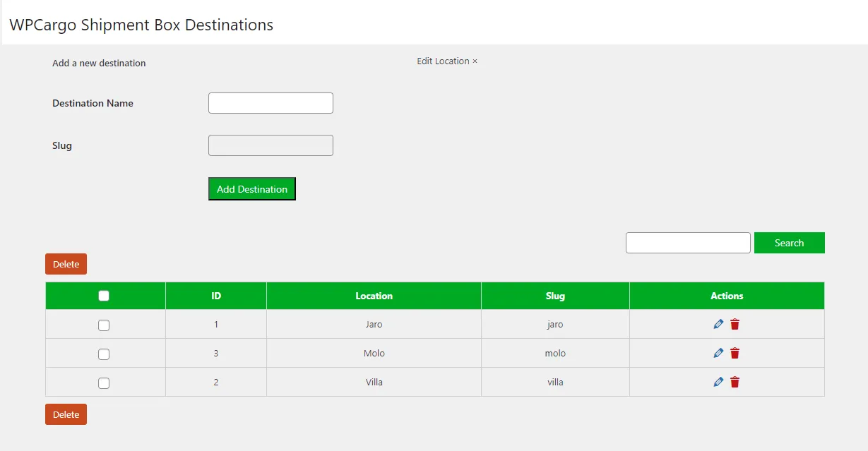Close the Edit Location panel with ×
Viewport: 868px width, 451px height.
[x=475, y=61]
